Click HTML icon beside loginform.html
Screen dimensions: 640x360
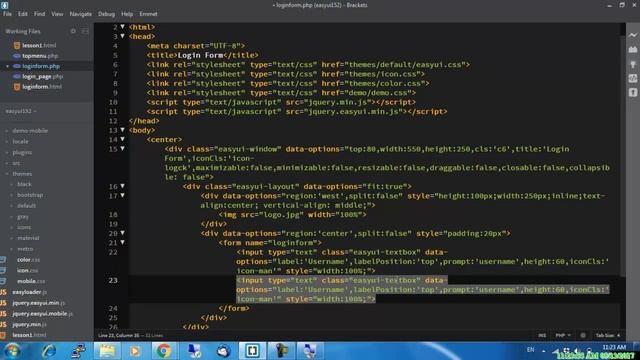click(x=17, y=87)
